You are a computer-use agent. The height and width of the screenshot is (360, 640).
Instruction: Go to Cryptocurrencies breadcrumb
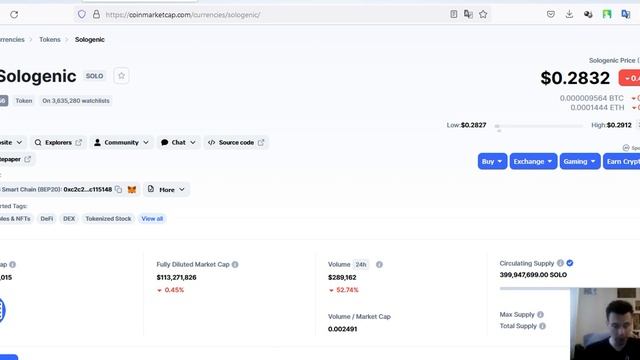(x=12, y=40)
